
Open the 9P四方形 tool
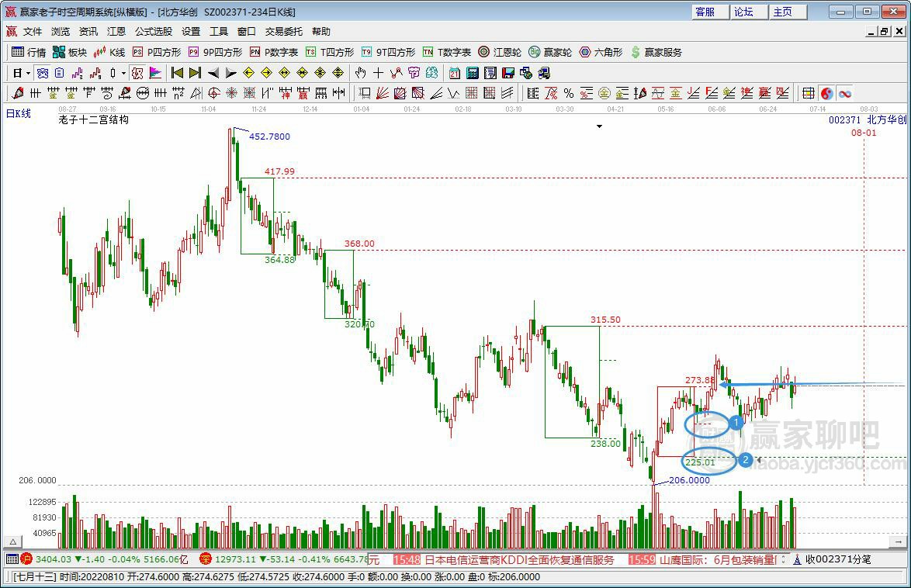pos(215,52)
